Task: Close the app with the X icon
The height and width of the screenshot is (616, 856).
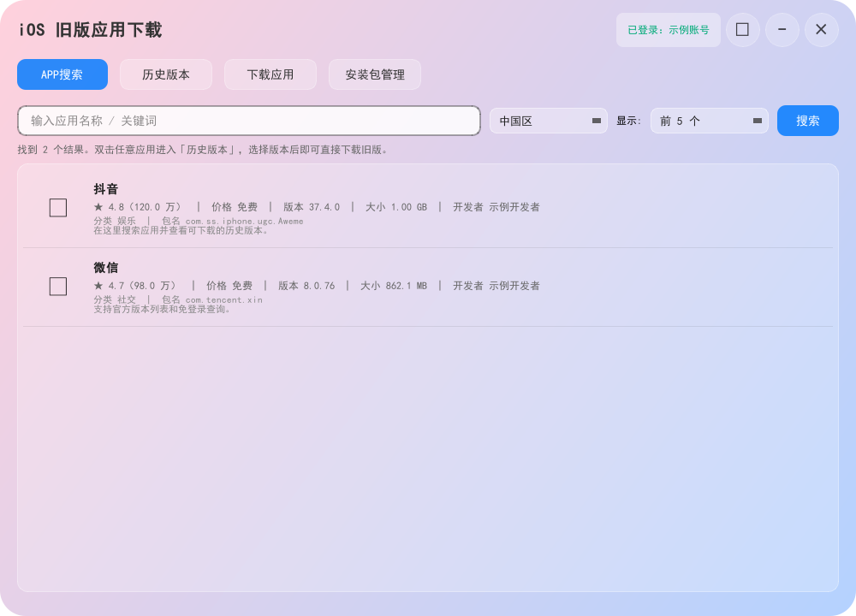Action: click(x=821, y=29)
